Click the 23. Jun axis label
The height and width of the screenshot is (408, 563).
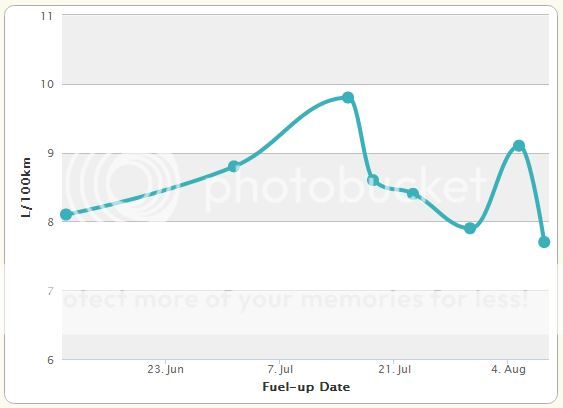[166, 369]
